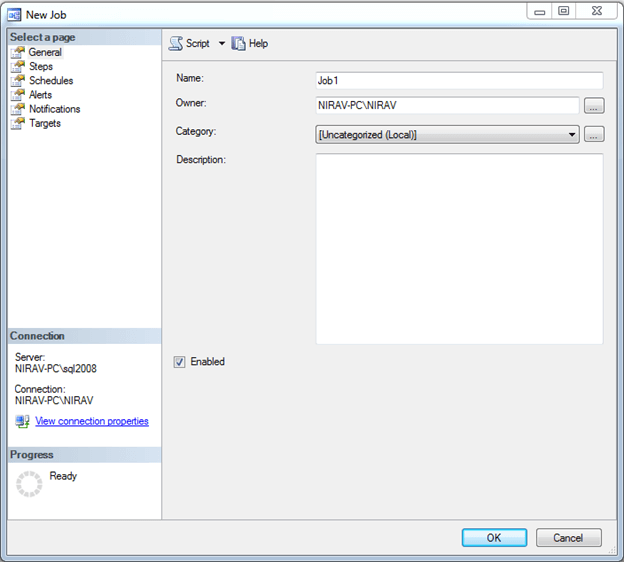
Task: Cancel the New Job dialog
Action: (x=569, y=538)
